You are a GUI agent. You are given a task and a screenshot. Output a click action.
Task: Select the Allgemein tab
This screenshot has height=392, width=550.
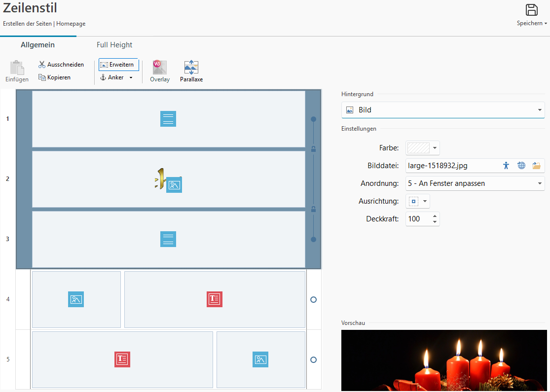[x=37, y=45]
